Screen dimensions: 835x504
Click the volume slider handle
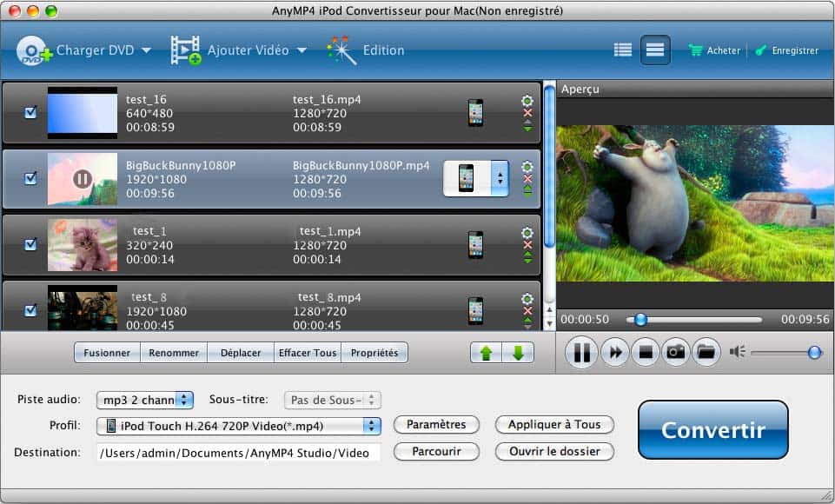click(x=814, y=352)
